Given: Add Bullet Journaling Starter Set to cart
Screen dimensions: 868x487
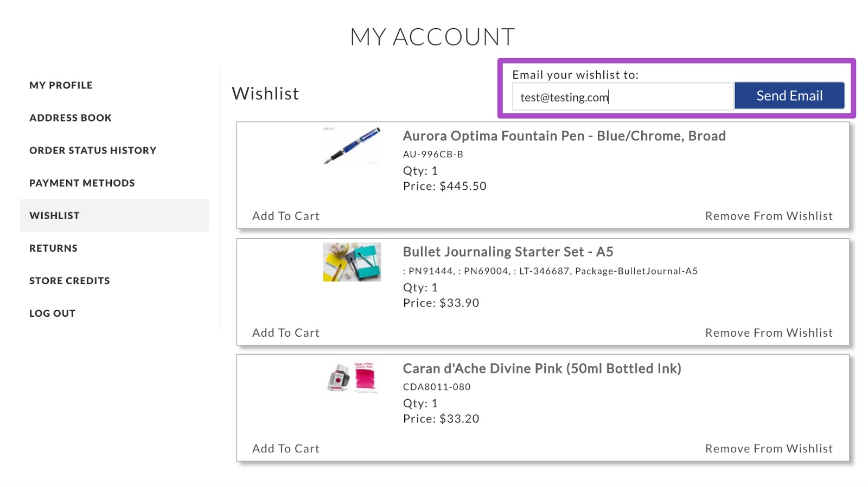Looking at the screenshot, I should pyautogui.click(x=286, y=332).
